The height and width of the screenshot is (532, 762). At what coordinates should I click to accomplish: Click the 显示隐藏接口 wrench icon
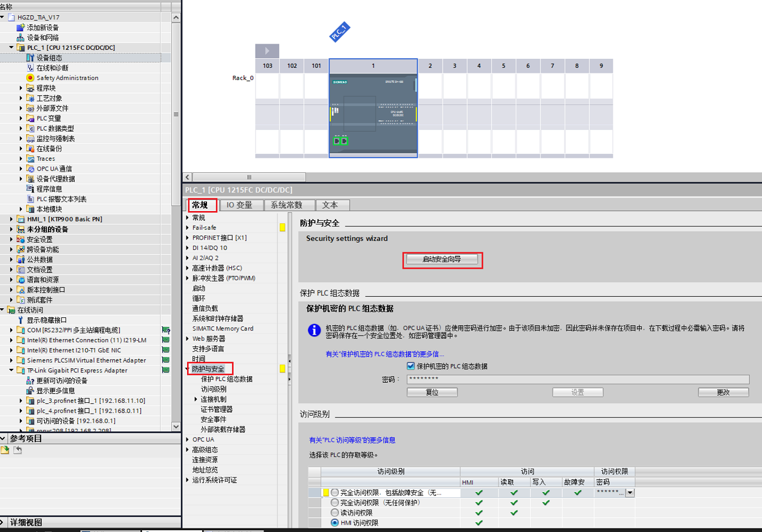21,320
